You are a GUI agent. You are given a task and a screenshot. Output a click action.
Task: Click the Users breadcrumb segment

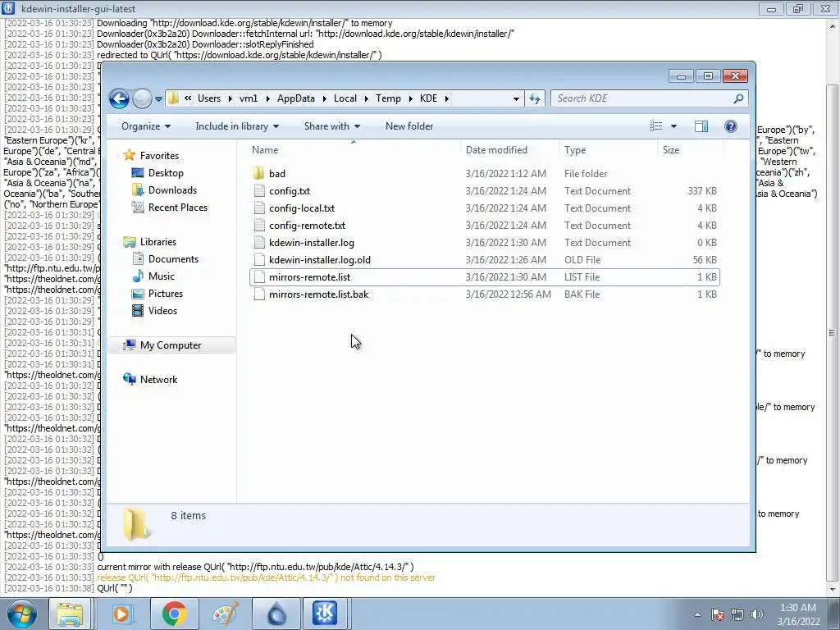209,98
